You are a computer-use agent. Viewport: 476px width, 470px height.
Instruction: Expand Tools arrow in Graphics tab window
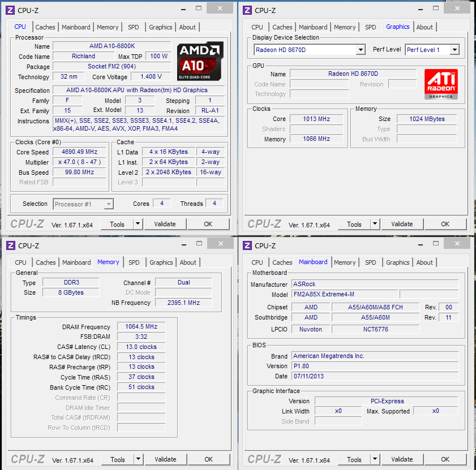[375, 224]
